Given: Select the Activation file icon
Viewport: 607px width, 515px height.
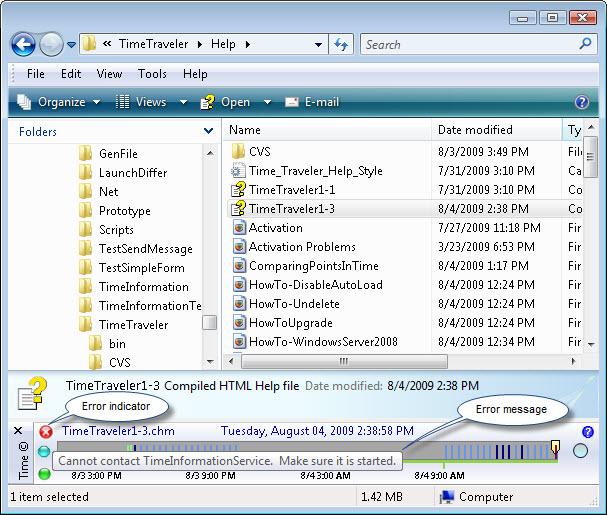Looking at the screenshot, I should pyautogui.click(x=240, y=228).
